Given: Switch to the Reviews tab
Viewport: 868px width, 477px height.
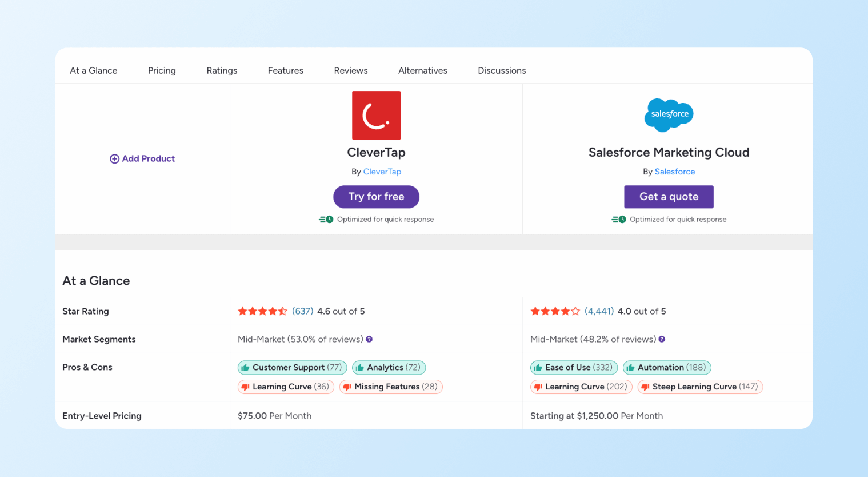Looking at the screenshot, I should [350, 70].
